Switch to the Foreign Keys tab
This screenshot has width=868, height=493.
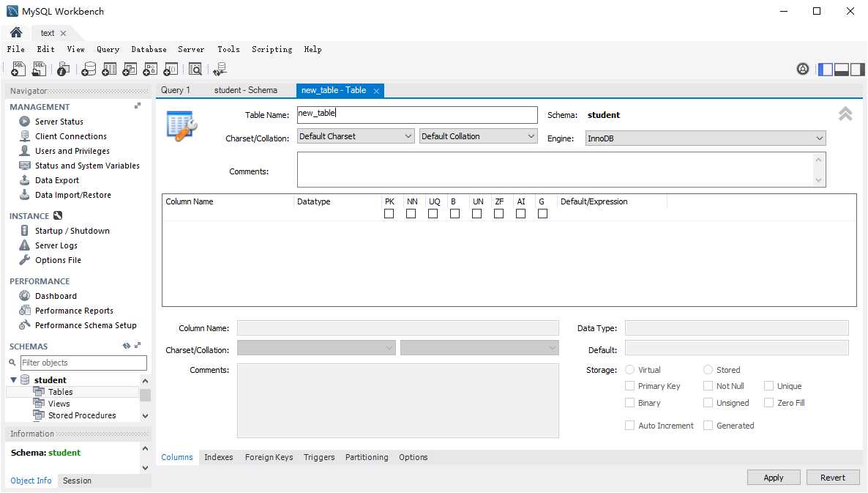click(x=269, y=457)
